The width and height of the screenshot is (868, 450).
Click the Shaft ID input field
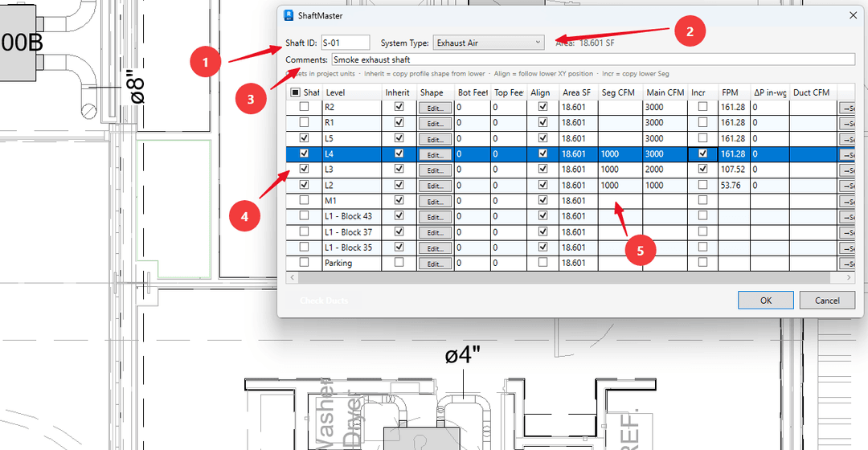click(346, 43)
